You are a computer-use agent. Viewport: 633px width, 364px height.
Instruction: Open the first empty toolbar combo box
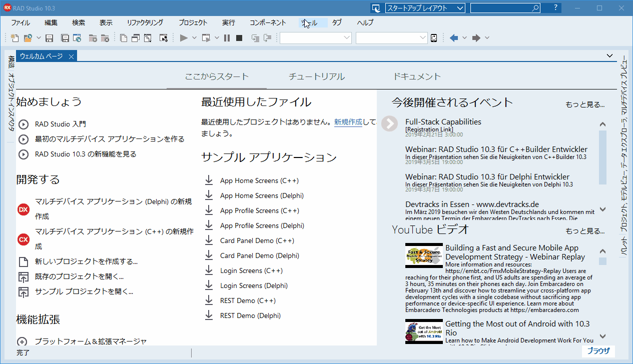click(316, 38)
